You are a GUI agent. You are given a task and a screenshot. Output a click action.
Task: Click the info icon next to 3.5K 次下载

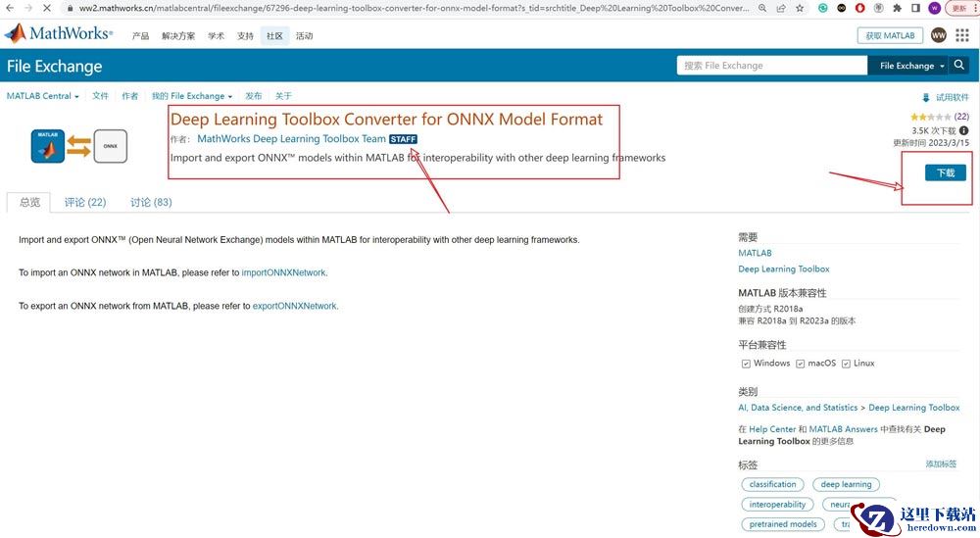(x=963, y=130)
